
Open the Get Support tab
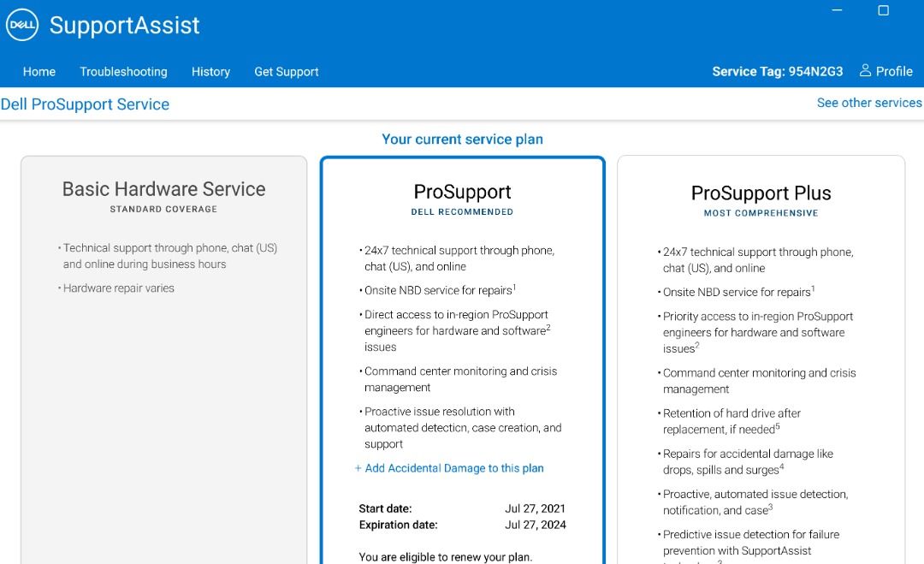(287, 72)
